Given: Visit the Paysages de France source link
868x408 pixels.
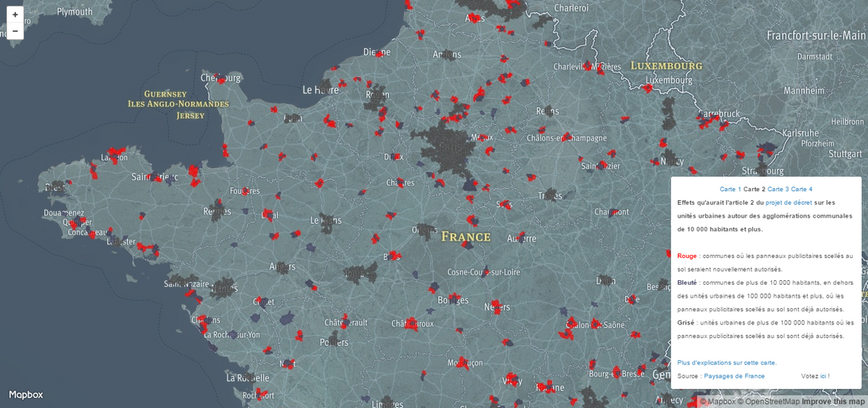Looking at the screenshot, I should coord(734,376).
